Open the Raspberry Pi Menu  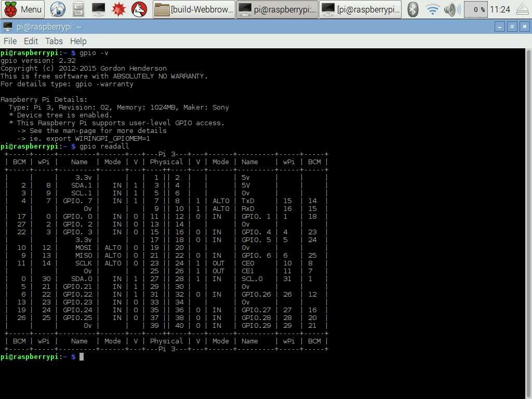23,9
